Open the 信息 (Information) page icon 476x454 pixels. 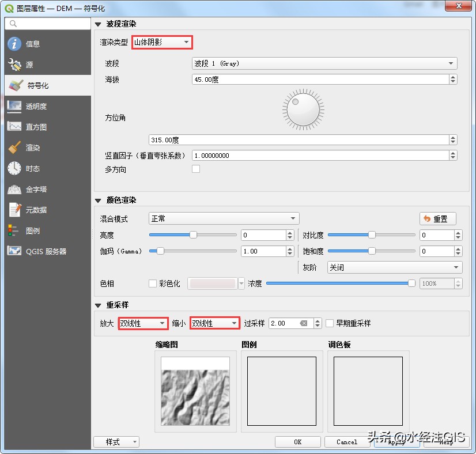[14, 44]
